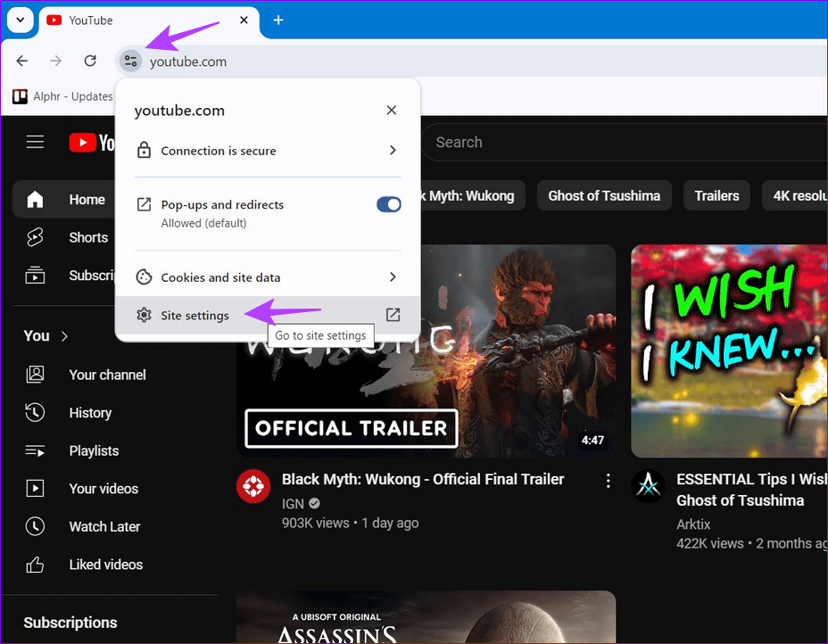The image size is (828, 644).
Task: Go forward to next page
Action: [x=56, y=62]
